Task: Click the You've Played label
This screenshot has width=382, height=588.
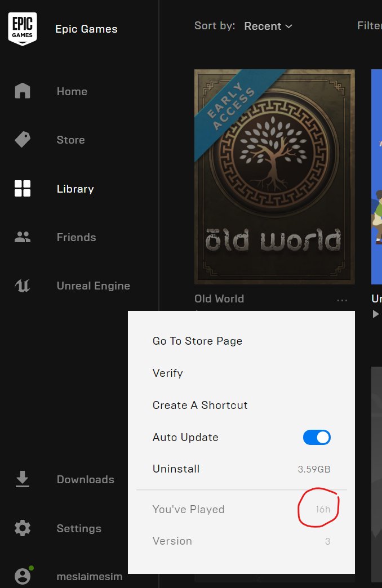Action: coord(188,509)
